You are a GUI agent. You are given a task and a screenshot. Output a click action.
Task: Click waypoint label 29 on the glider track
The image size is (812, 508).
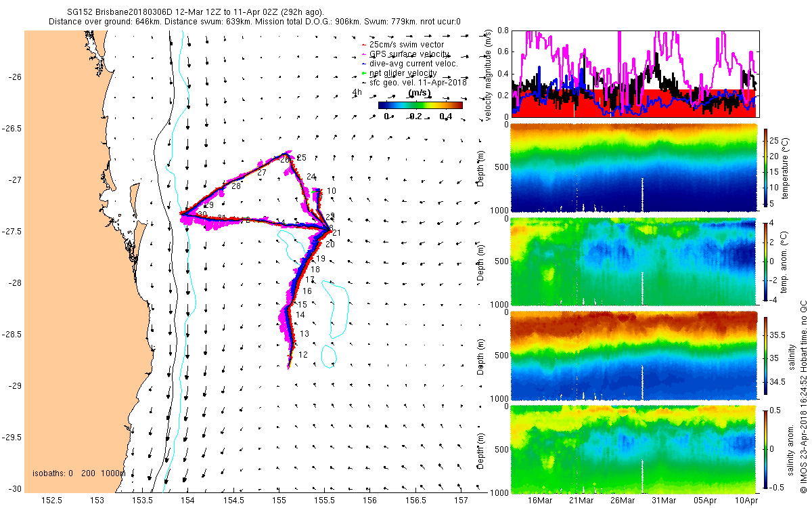209,205
